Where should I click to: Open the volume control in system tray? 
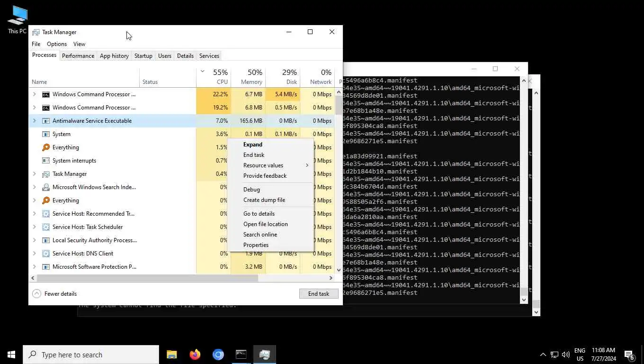(566, 355)
